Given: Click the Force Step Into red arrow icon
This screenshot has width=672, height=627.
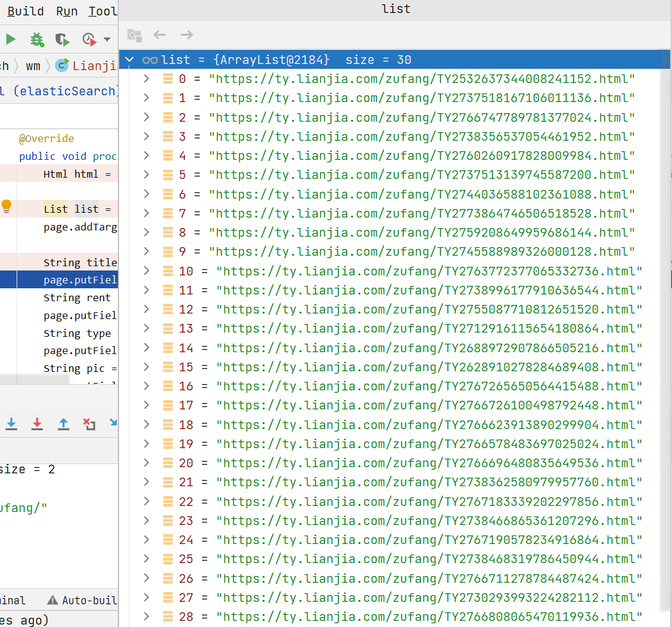Looking at the screenshot, I should (37, 424).
